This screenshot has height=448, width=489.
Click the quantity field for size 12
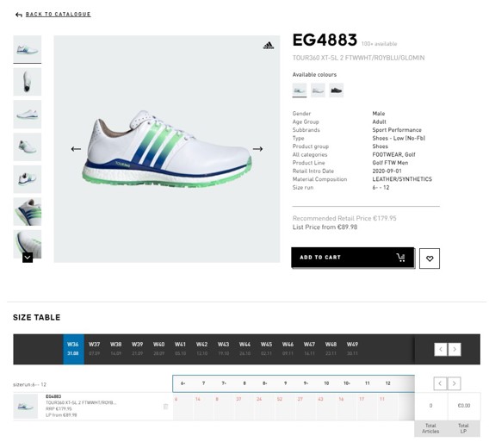tap(388, 407)
